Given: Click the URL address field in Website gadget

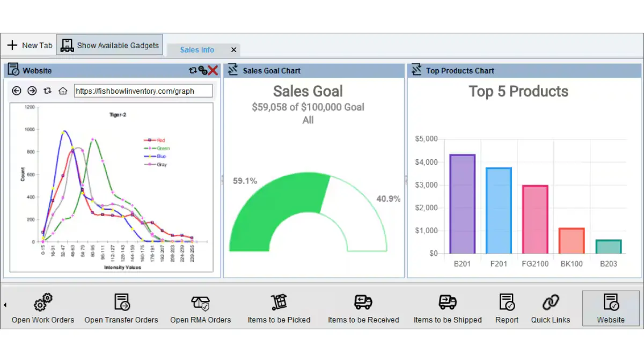Looking at the screenshot, I should pyautogui.click(x=142, y=91).
